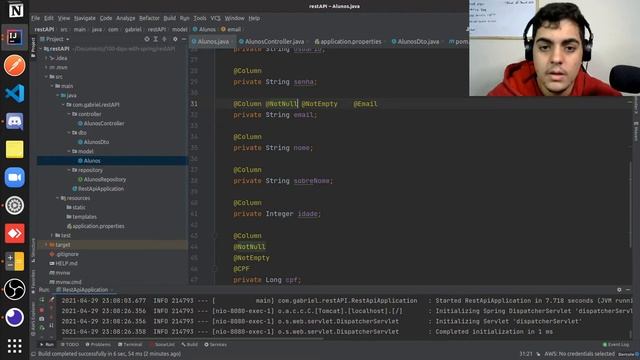Toggle the Structure tool window stripe button
640x360 pixels.
33,251
